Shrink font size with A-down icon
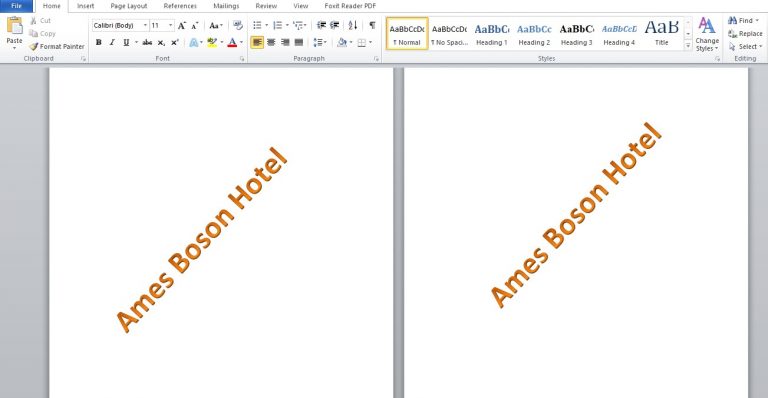Screen dimensions: 768x398 pyautogui.click(x=194, y=25)
